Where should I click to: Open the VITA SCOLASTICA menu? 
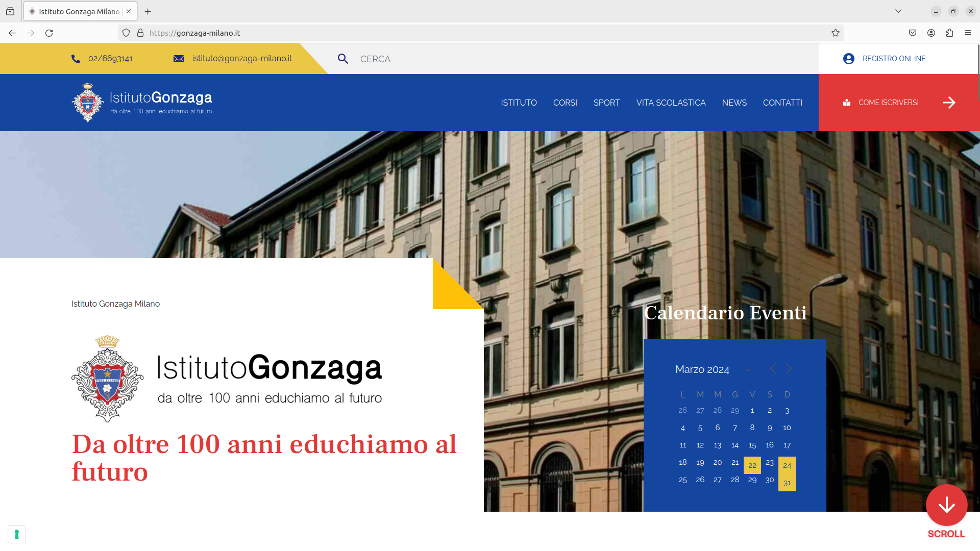[671, 103]
